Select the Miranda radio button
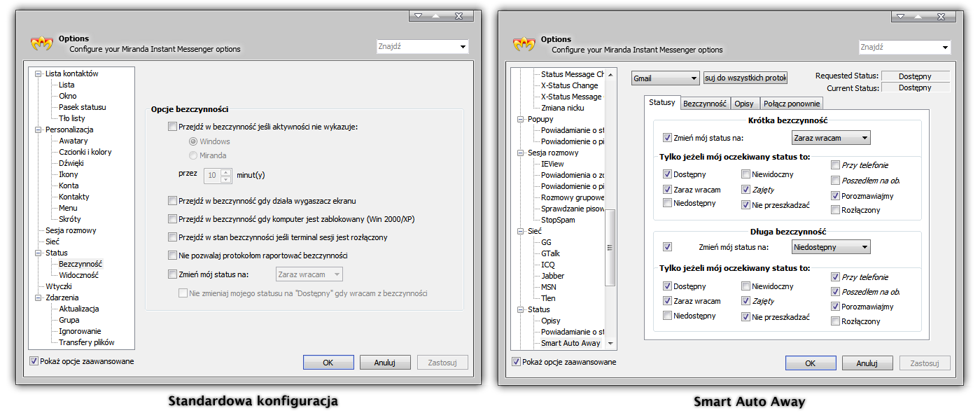Screen dimensions: 980x420 (194, 155)
